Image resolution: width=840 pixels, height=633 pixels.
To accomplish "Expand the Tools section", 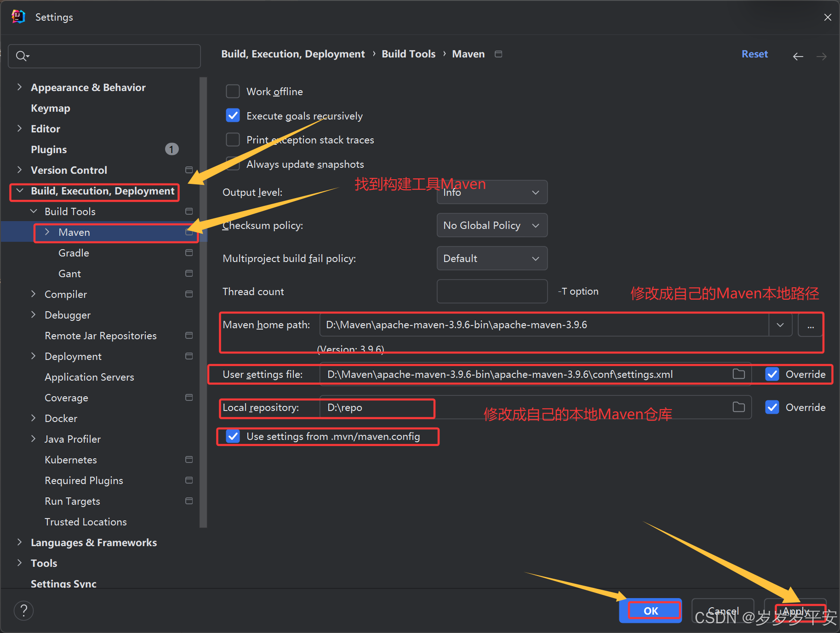I will pos(19,563).
